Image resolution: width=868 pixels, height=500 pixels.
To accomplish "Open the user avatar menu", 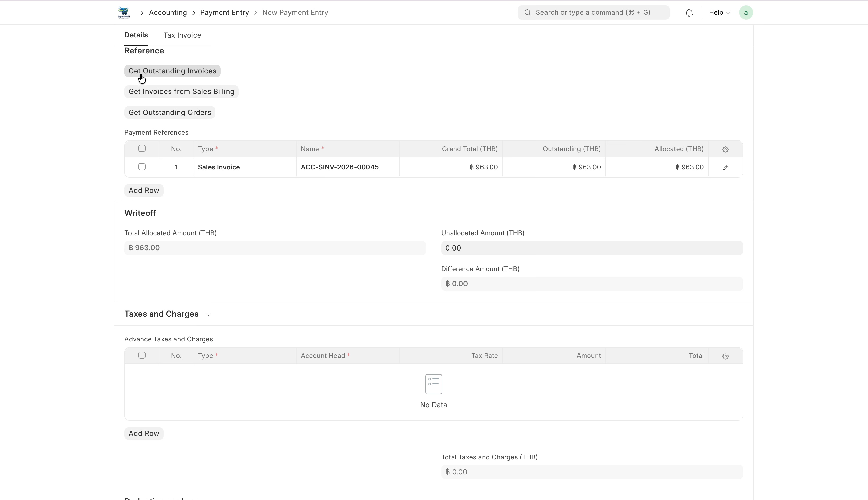I will (746, 13).
